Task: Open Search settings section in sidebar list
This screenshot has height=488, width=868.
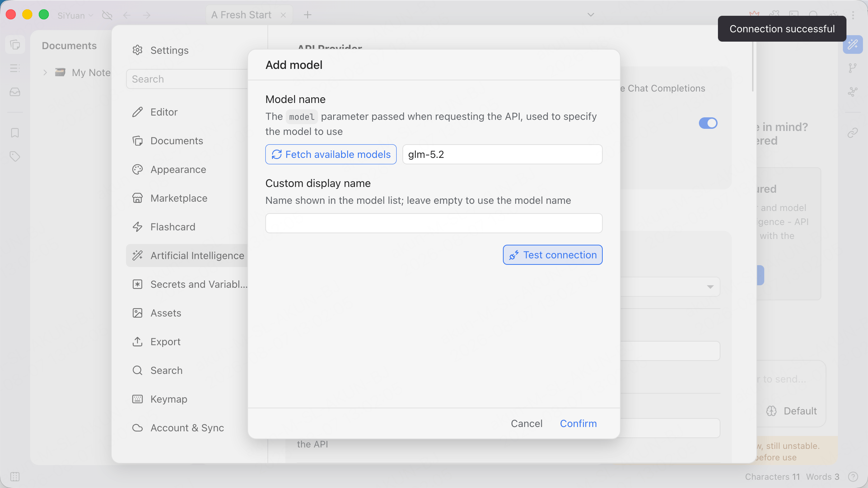Action: [x=187, y=370]
